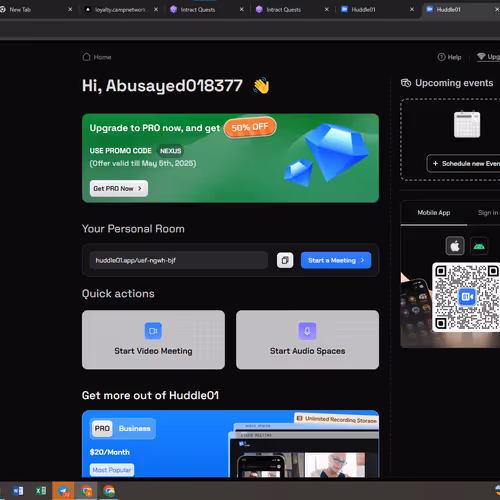The width and height of the screenshot is (500, 500).
Task: Click the Start a Meeting button
Action: coord(336,260)
